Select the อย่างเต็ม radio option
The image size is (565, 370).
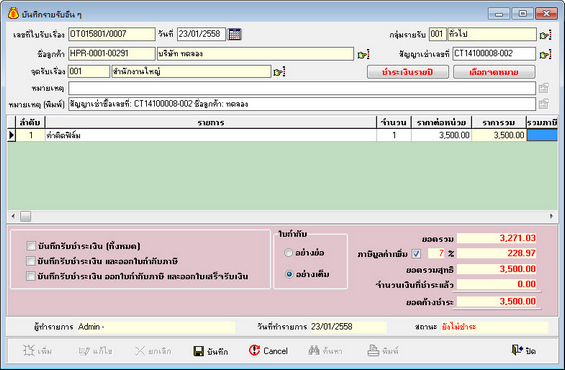pyautogui.click(x=289, y=274)
